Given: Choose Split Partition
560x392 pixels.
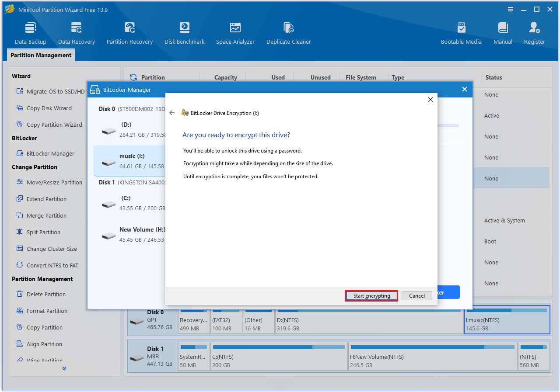Looking at the screenshot, I should click(x=38, y=232).
